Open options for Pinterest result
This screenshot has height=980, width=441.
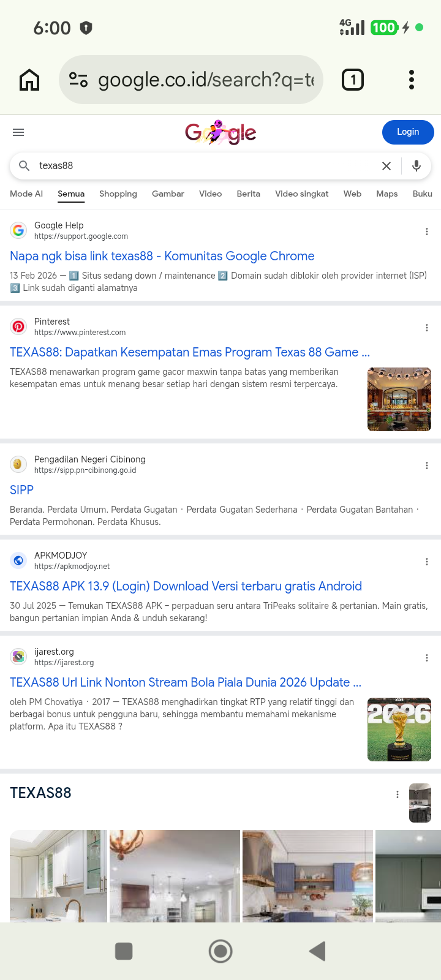(427, 328)
